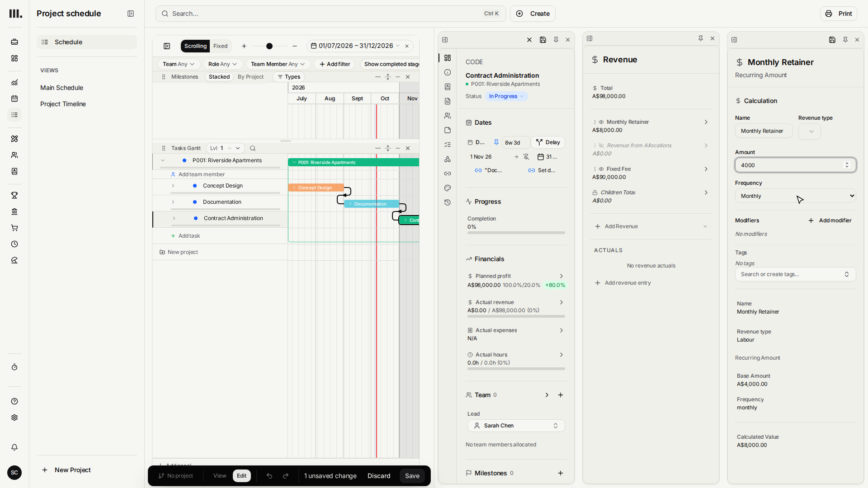Screen dimensions: 868x488
Task: Open the Main Schedule view
Action: [x=61, y=88]
